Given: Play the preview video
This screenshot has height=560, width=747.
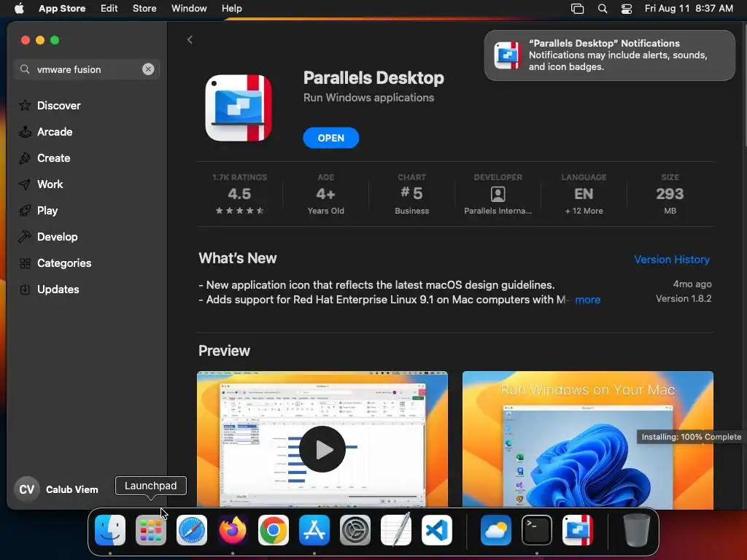Looking at the screenshot, I should pos(322,449).
